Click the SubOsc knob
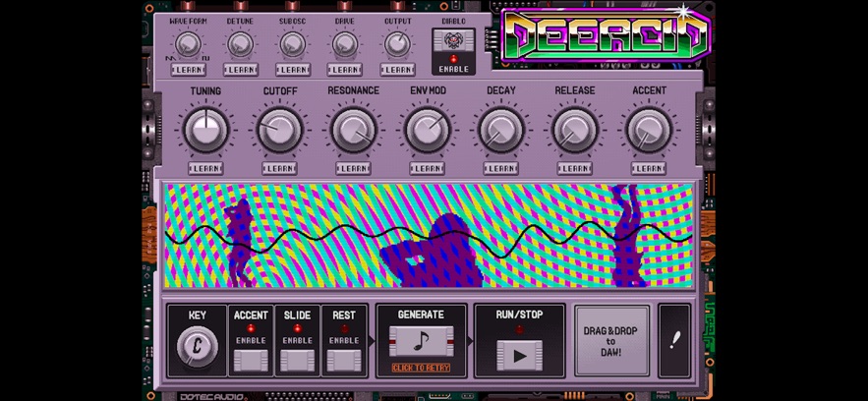This screenshot has height=401, width=868. click(x=292, y=44)
